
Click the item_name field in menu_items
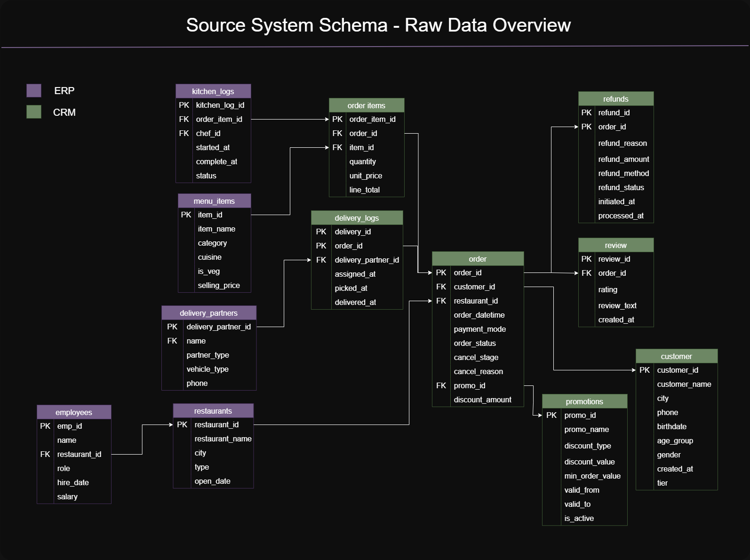coord(216,229)
